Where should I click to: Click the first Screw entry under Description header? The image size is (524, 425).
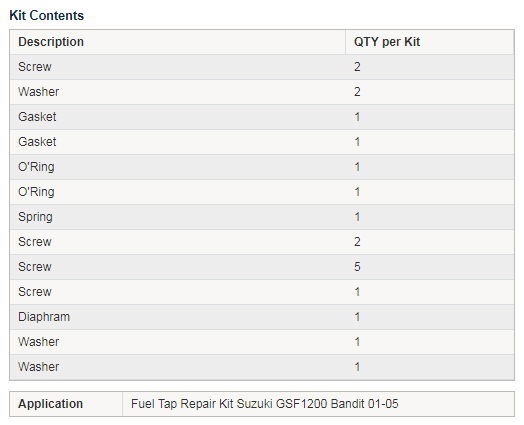point(35,67)
